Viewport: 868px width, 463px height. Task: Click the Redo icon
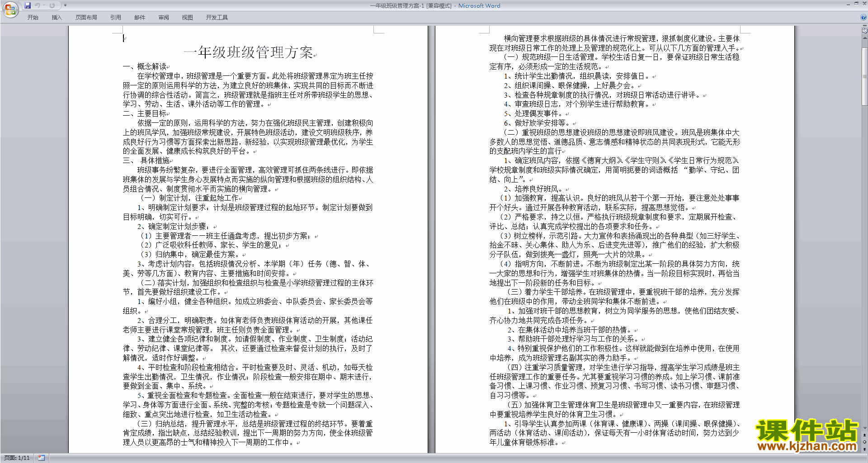52,5
